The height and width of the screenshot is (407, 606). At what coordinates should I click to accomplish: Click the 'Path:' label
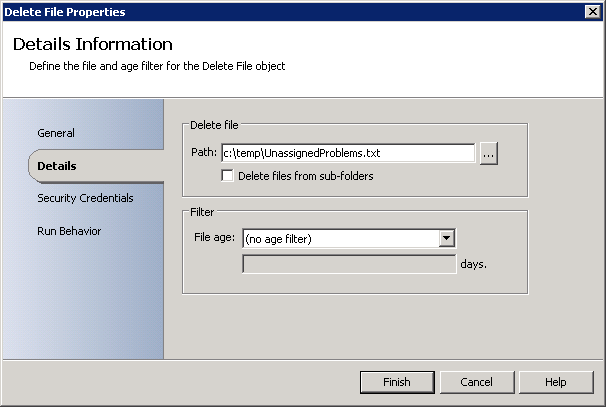coord(204,153)
